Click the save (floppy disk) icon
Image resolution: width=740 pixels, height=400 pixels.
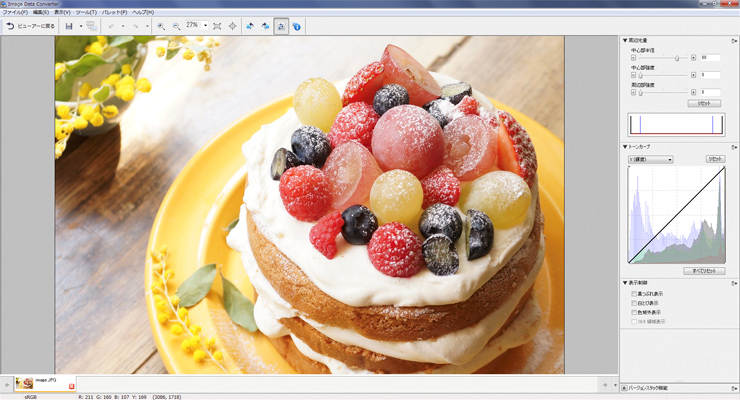(69, 25)
